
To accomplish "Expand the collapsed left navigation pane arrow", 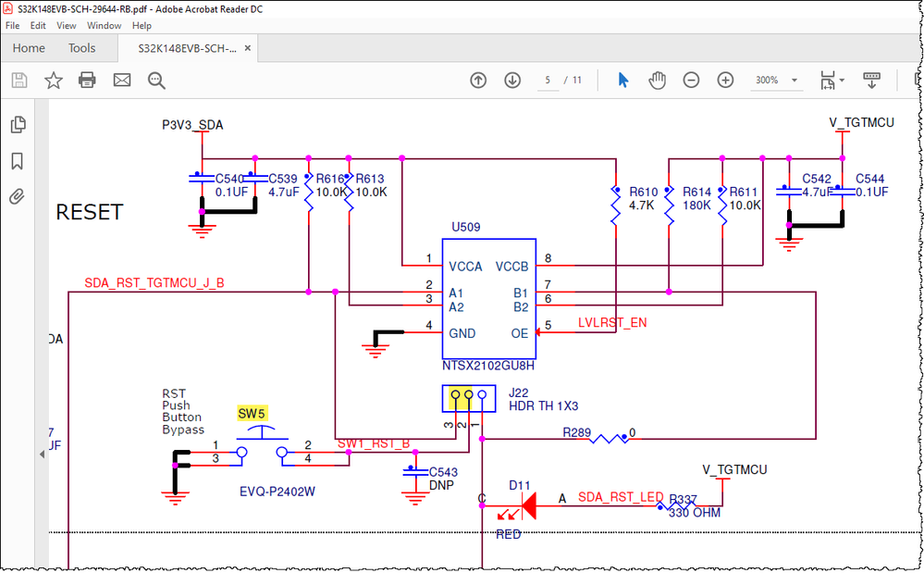I will [x=42, y=454].
